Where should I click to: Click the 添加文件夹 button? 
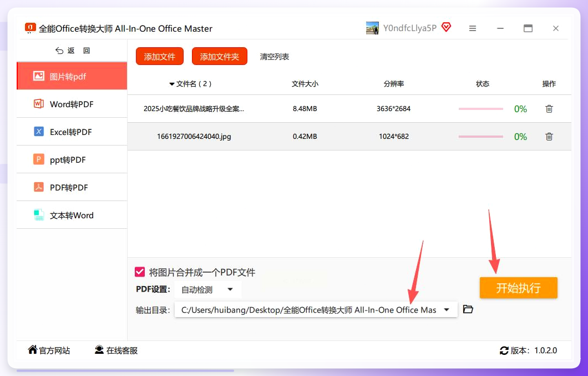pos(219,56)
